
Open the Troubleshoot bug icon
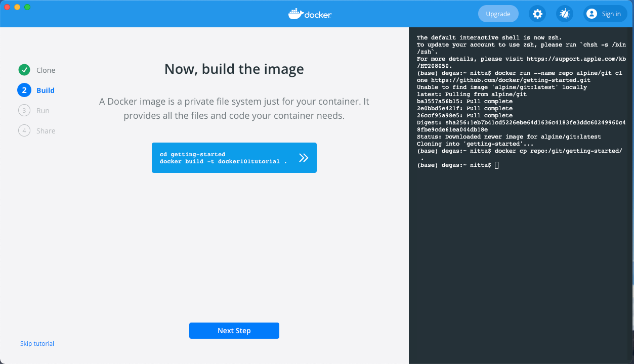tap(564, 14)
